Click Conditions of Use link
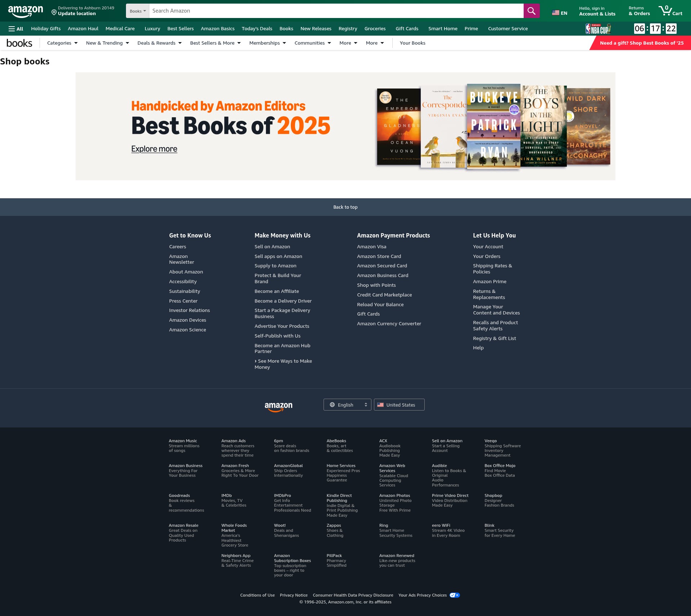Viewport: 691px width, 616px height. click(x=257, y=595)
